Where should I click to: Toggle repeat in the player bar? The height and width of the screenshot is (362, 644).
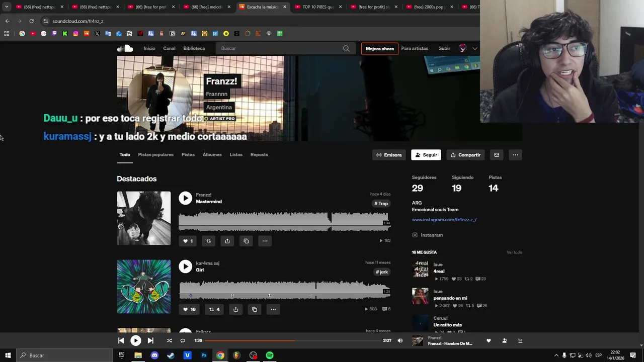pos(183,340)
